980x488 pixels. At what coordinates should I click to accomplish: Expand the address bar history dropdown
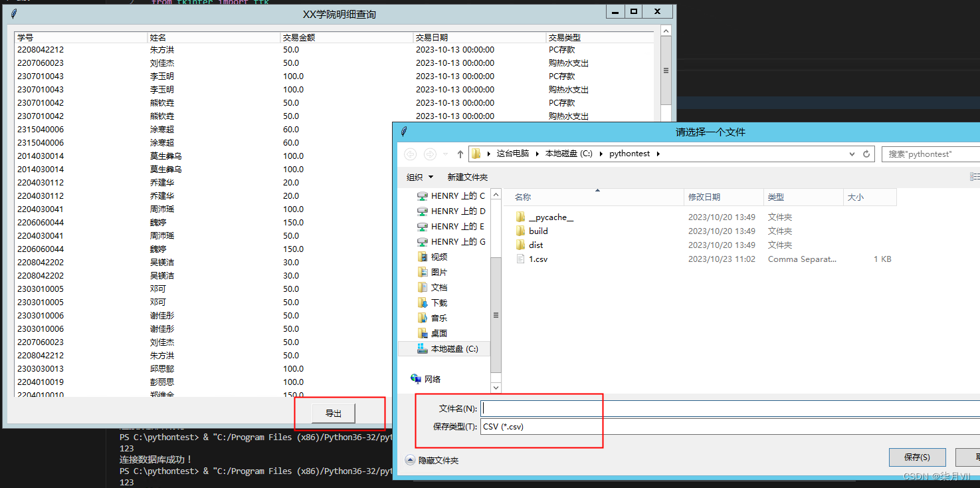tap(852, 154)
